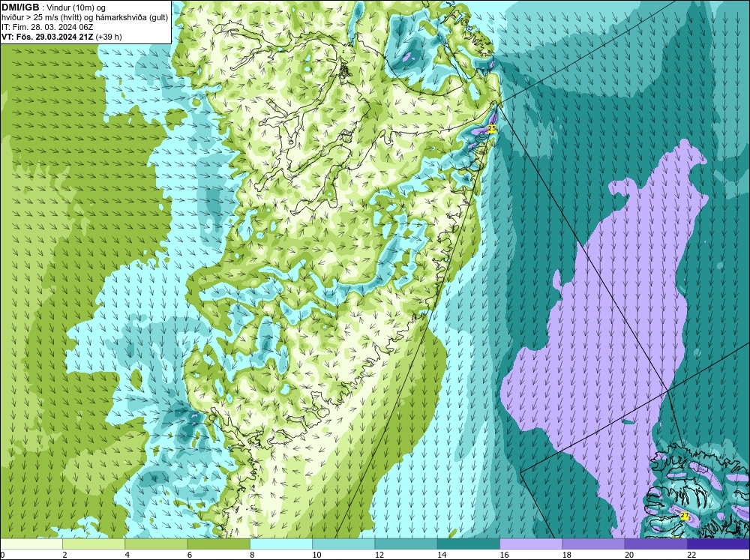This screenshot has height=560, width=750.
Task: Click the DMI/IGB title text
Action: coord(20,7)
